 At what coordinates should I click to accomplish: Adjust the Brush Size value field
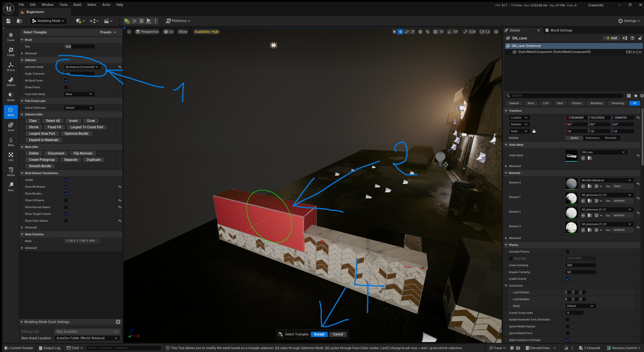coord(79,46)
